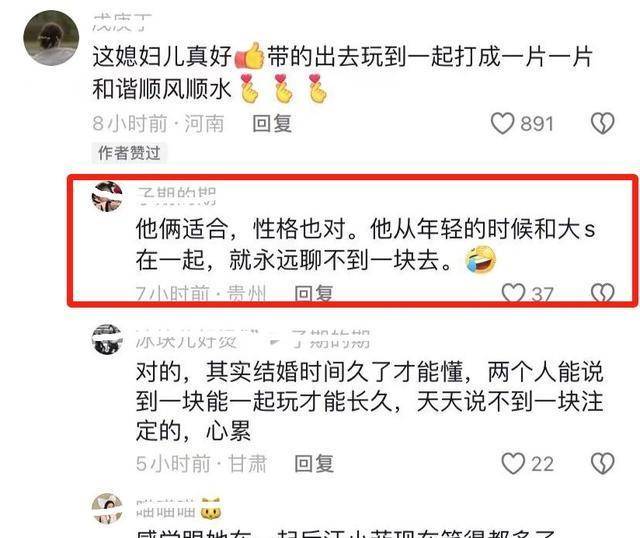Open 贵州 commenter's blurred username
Image resolution: width=640 pixels, height=538 pixels.
pyautogui.click(x=176, y=196)
